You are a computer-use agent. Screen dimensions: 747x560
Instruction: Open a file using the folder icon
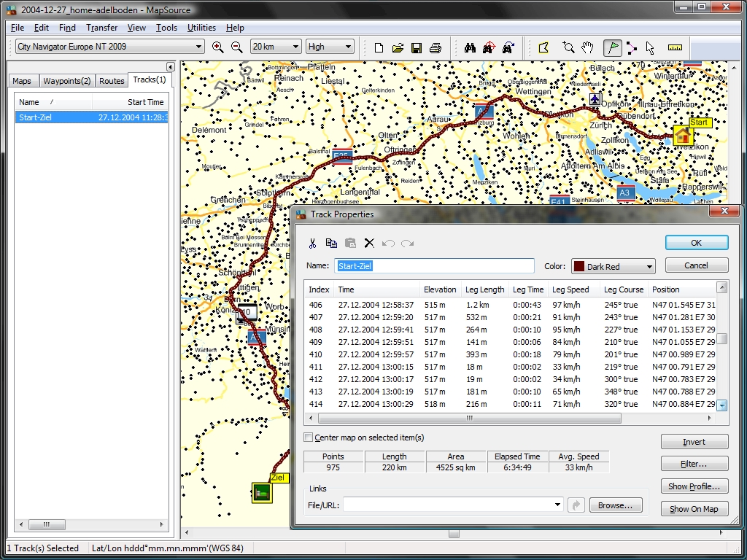(398, 47)
